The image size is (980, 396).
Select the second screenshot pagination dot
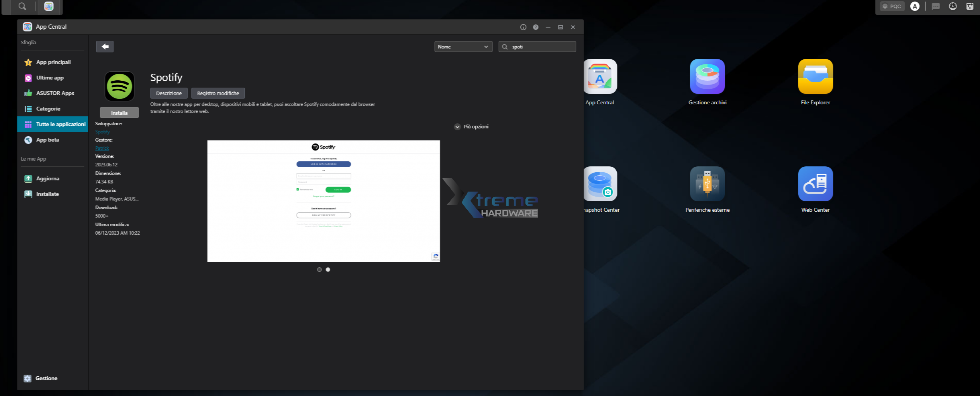pyautogui.click(x=328, y=270)
